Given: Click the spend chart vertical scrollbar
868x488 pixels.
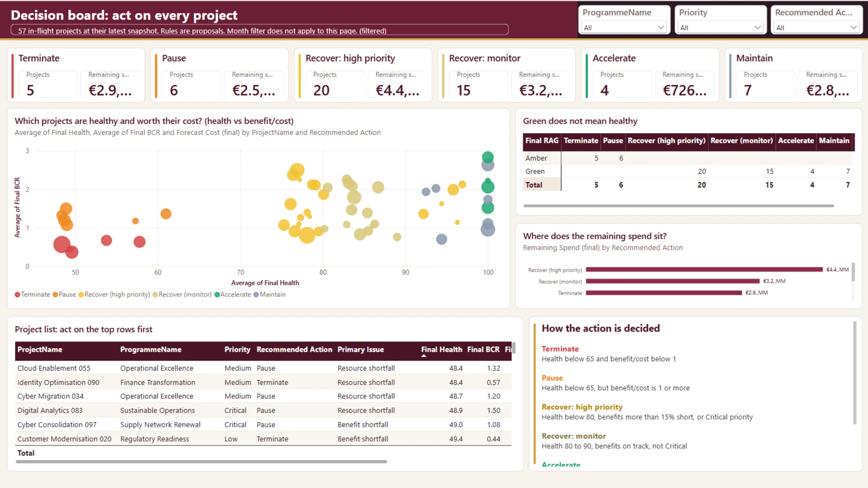Looking at the screenshot, I should point(853,272).
